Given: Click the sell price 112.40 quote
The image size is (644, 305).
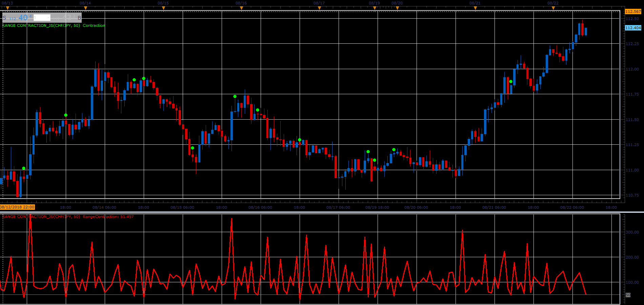Looking at the screenshot, I should [x=20, y=18].
